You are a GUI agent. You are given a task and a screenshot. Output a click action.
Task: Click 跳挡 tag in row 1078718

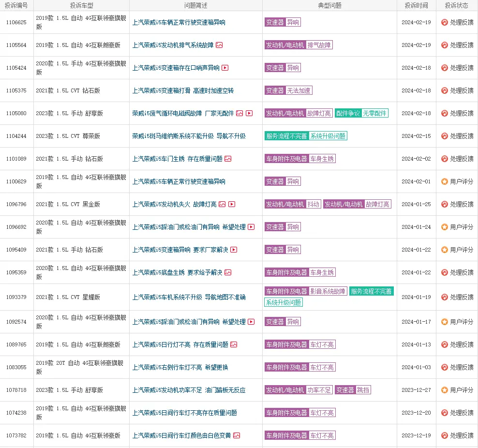pyautogui.click(x=363, y=390)
